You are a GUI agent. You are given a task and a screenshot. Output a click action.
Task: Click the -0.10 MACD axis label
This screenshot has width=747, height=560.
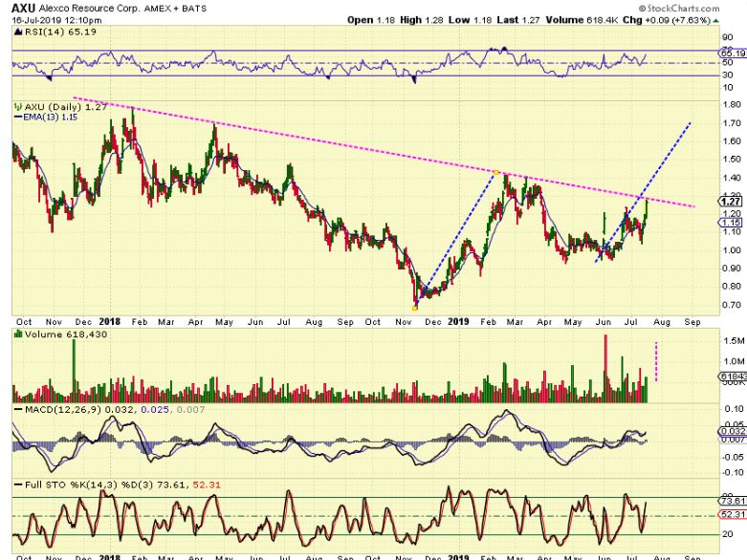[x=733, y=472]
